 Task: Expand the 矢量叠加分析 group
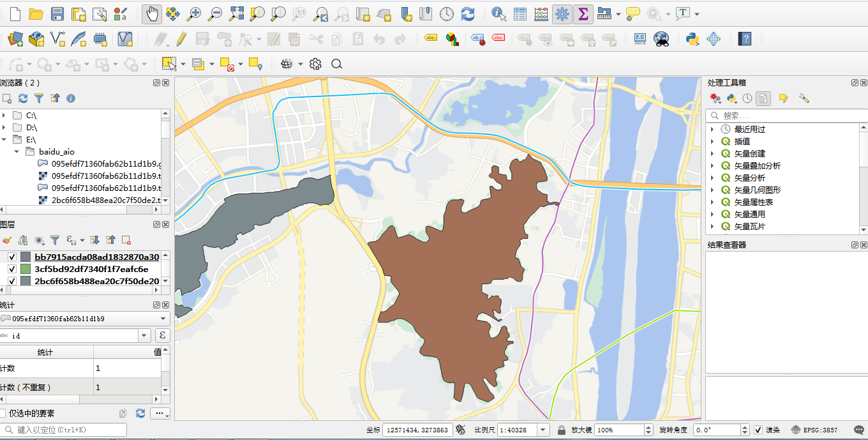click(712, 165)
